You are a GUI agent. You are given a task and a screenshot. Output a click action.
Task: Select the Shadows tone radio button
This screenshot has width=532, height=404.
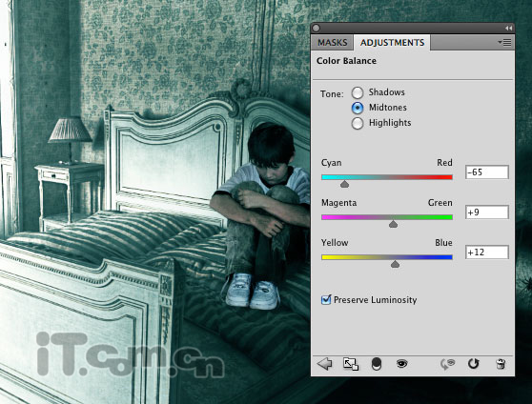point(358,92)
